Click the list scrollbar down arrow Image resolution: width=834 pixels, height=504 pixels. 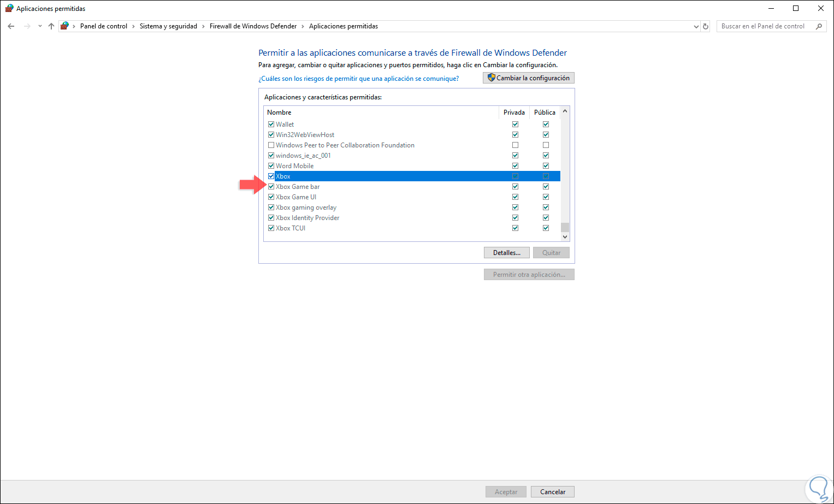(565, 237)
